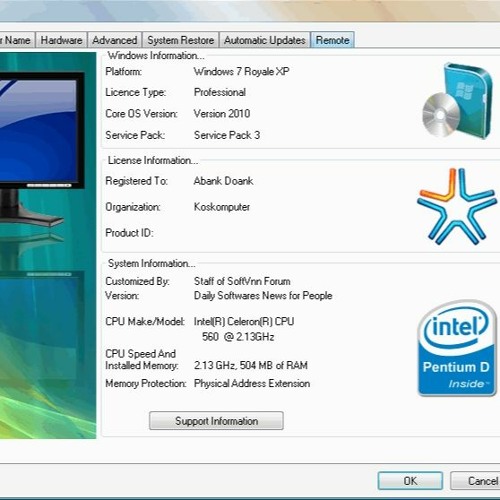Image resolution: width=500 pixels, height=500 pixels.
Task: Open the Advanced tab
Action: point(115,40)
